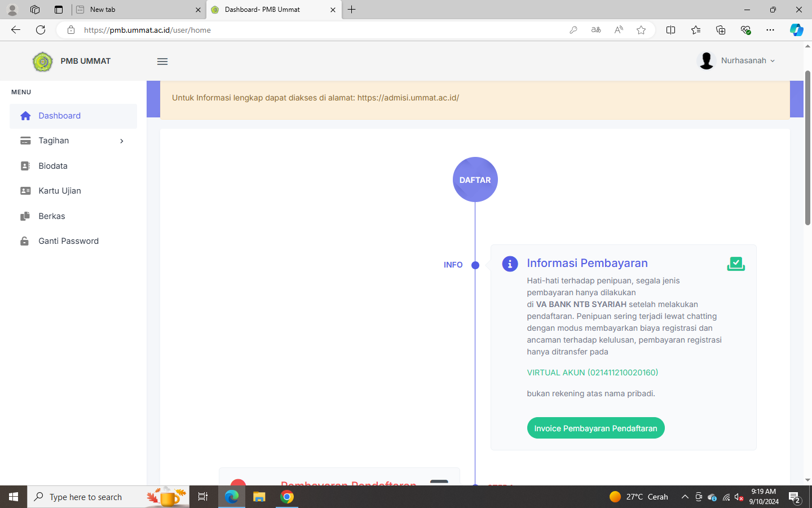812x508 pixels.
Task: Click the PMB UMMAT logo
Action: pos(43,62)
